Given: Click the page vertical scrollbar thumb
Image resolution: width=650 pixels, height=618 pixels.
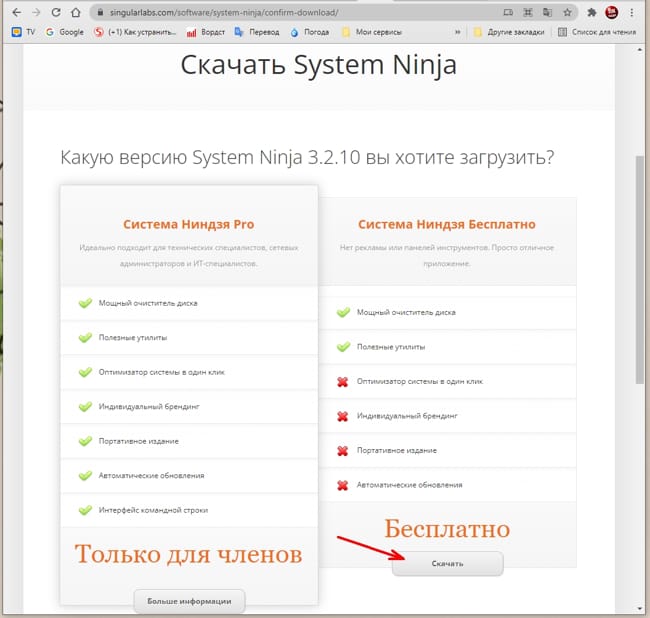Looking at the screenshot, I should (640, 270).
